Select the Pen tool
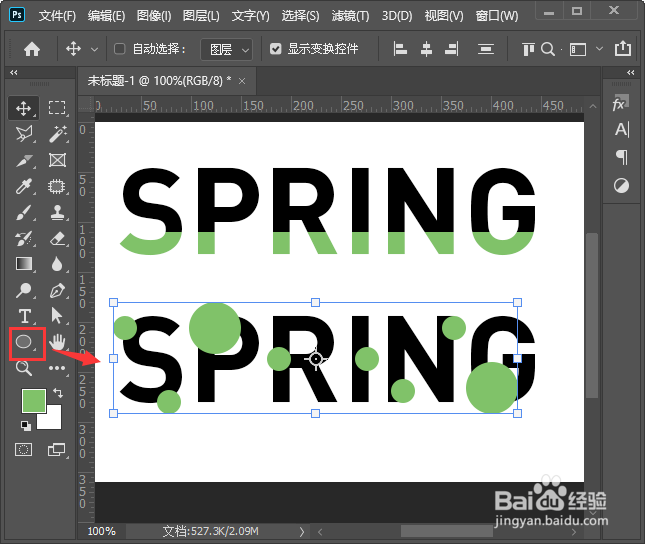Screen dimensions: 645x544 57,290
